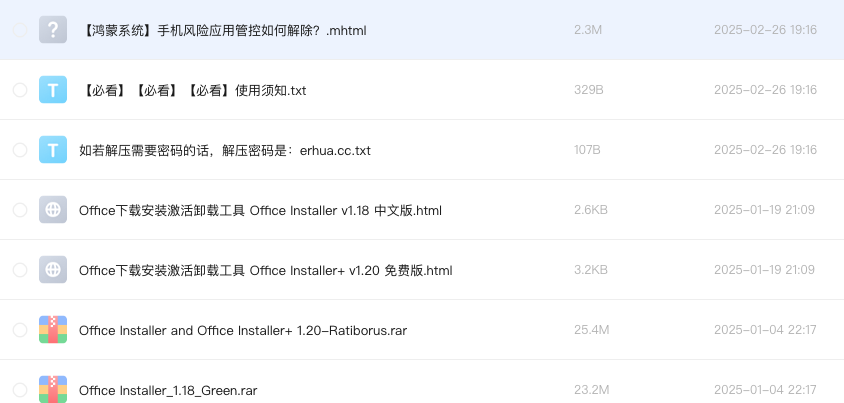Click the 2.6KB file size value
Screen dimensions: 844x403
(591, 210)
